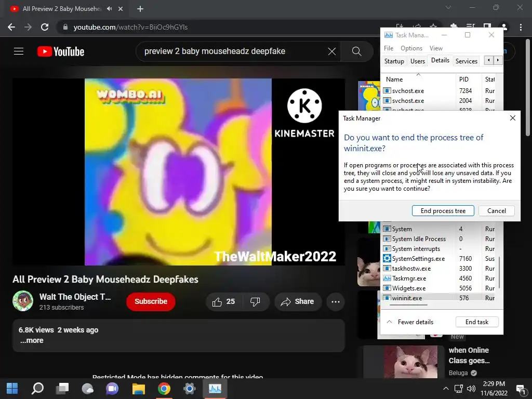The image size is (532, 399).
Task: Reload the YouTube page
Action: (45, 27)
